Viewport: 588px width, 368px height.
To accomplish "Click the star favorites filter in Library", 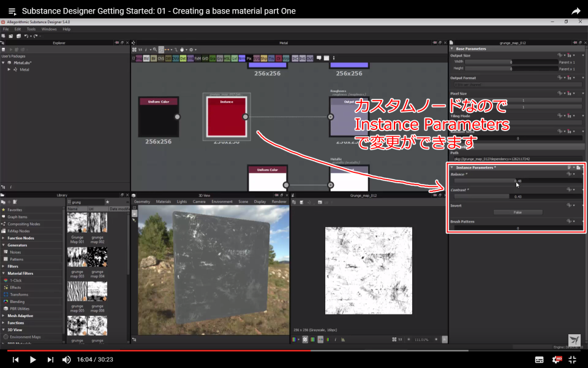I will (x=108, y=202).
